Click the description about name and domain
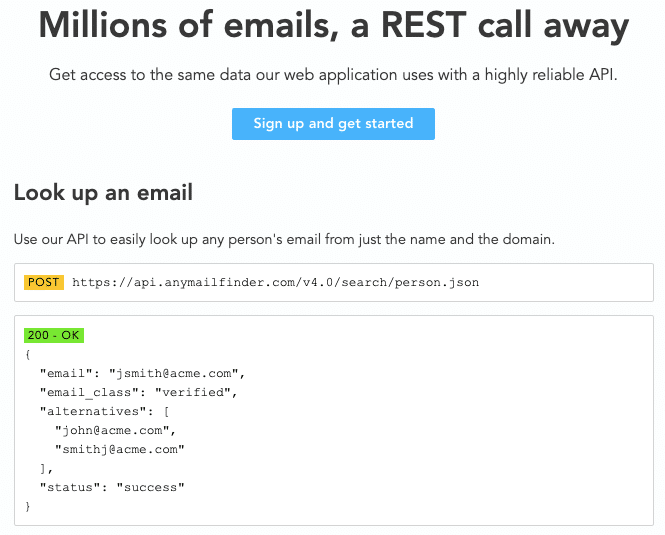Viewport: 665px width, 535px height. point(284,240)
